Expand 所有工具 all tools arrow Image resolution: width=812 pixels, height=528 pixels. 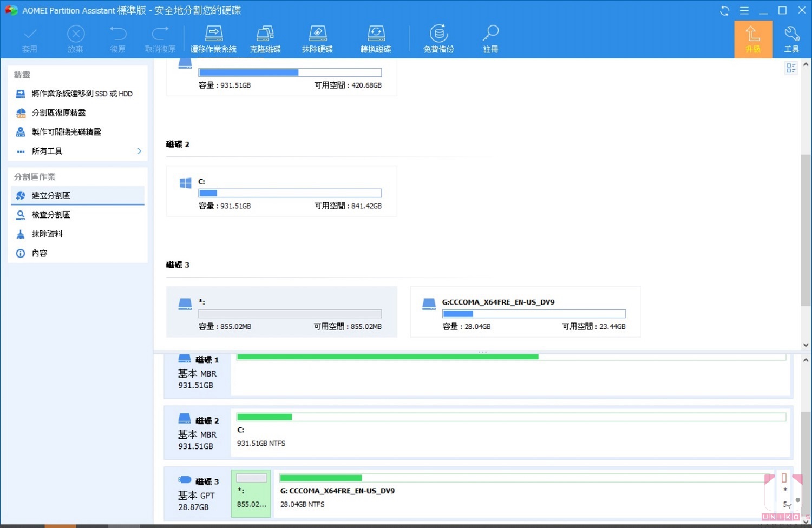click(x=139, y=151)
